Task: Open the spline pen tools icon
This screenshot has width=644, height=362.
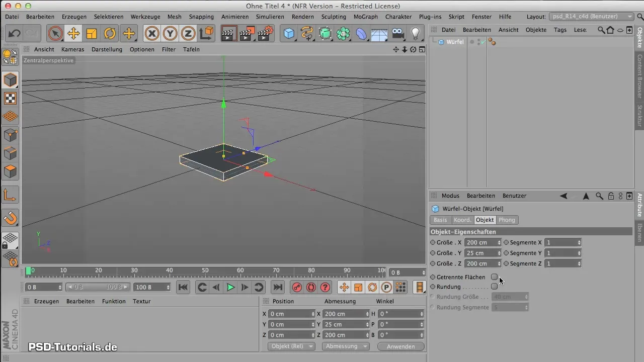Action: pyautogui.click(x=307, y=34)
